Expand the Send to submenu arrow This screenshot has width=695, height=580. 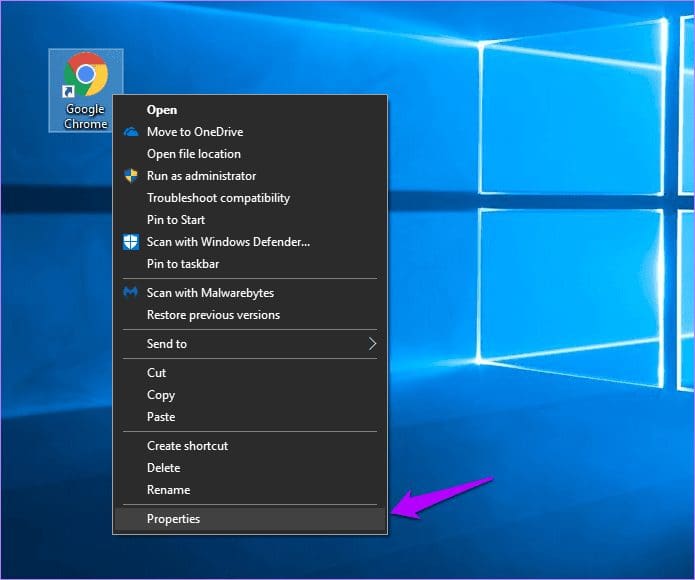point(372,344)
